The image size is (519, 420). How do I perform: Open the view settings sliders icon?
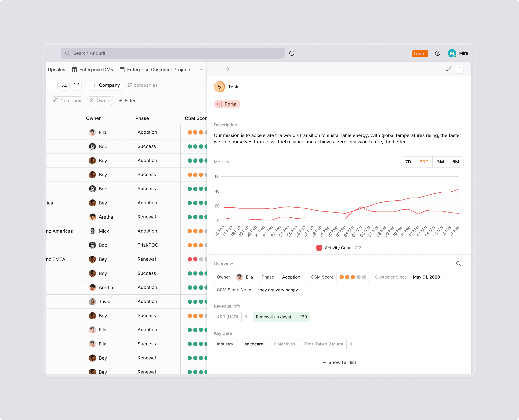[x=65, y=85]
